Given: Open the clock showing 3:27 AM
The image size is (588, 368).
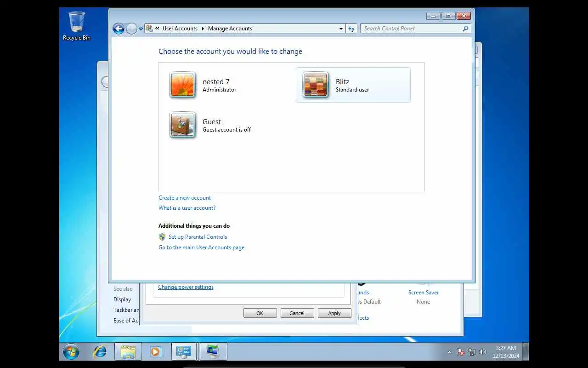Looking at the screenshot, I should pyautogui.click(x=506, y=352).
